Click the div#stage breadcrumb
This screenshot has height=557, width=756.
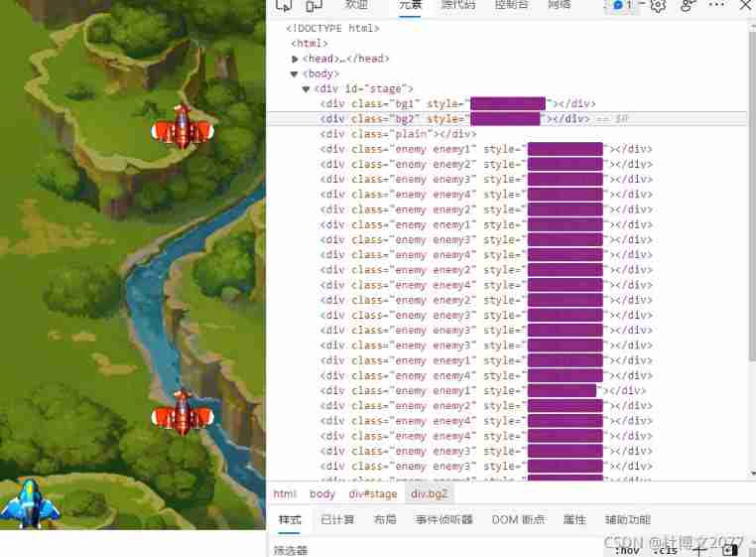coord(373,493)
